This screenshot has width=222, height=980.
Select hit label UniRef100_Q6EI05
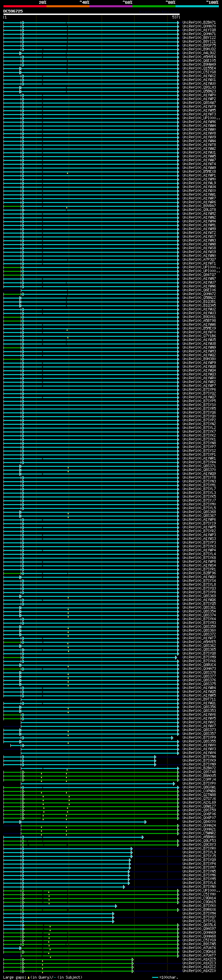199,60
